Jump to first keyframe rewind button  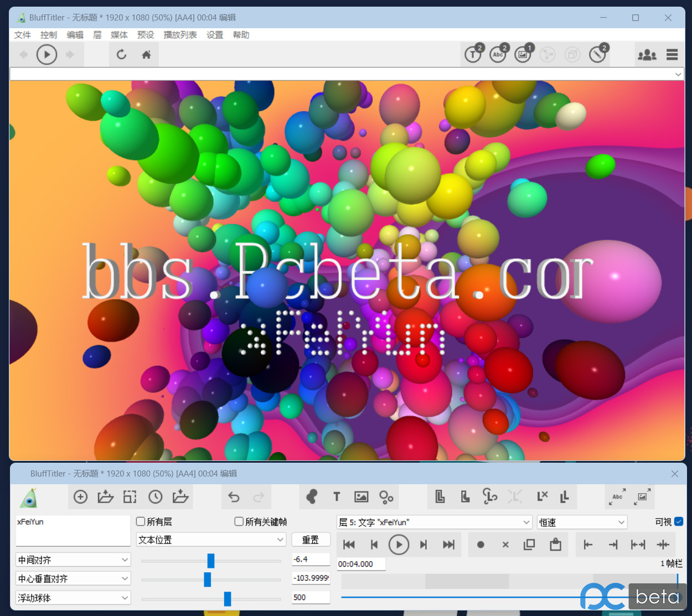349,545
